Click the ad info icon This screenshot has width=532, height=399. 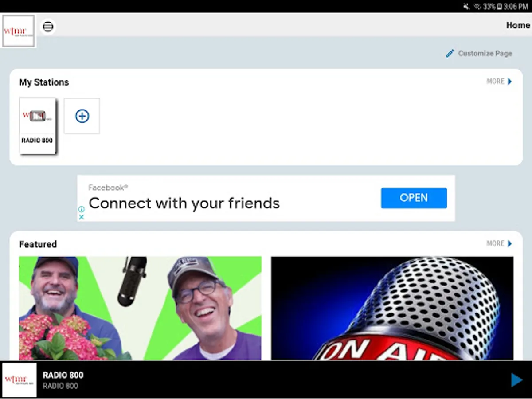tap(82, 209)
